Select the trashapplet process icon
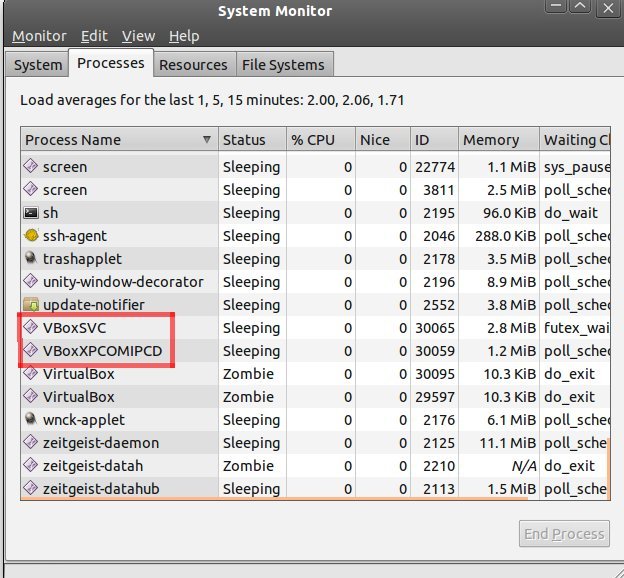Viewport: 624px width, 578px height. [31, 259]
